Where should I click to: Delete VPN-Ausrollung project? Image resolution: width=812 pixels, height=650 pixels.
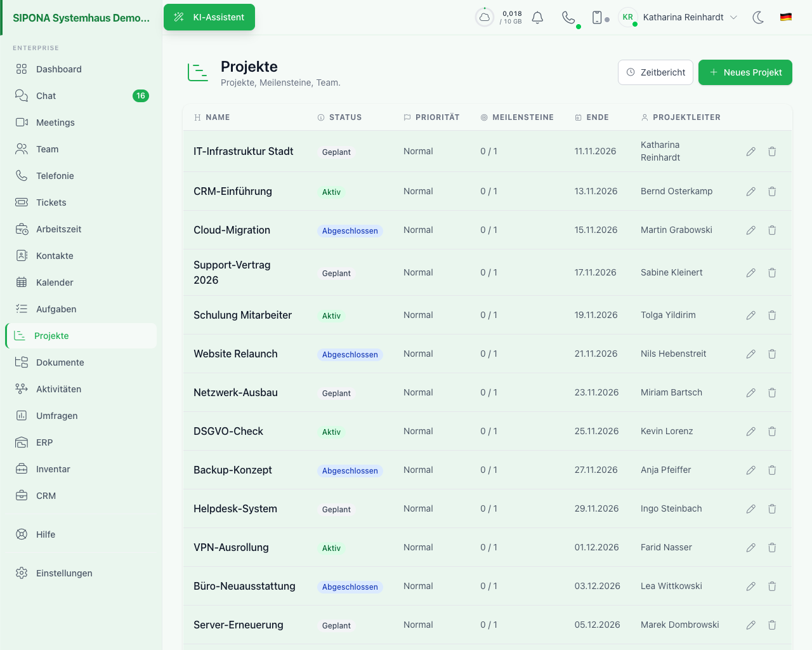click(772, 548)
